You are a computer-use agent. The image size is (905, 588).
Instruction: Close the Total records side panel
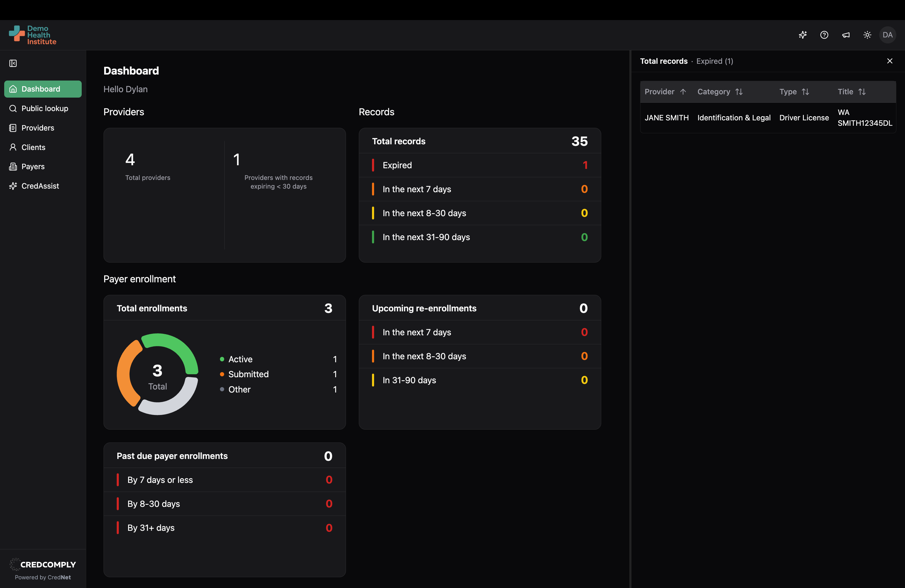pyautogui.click(x=889, y=61)
